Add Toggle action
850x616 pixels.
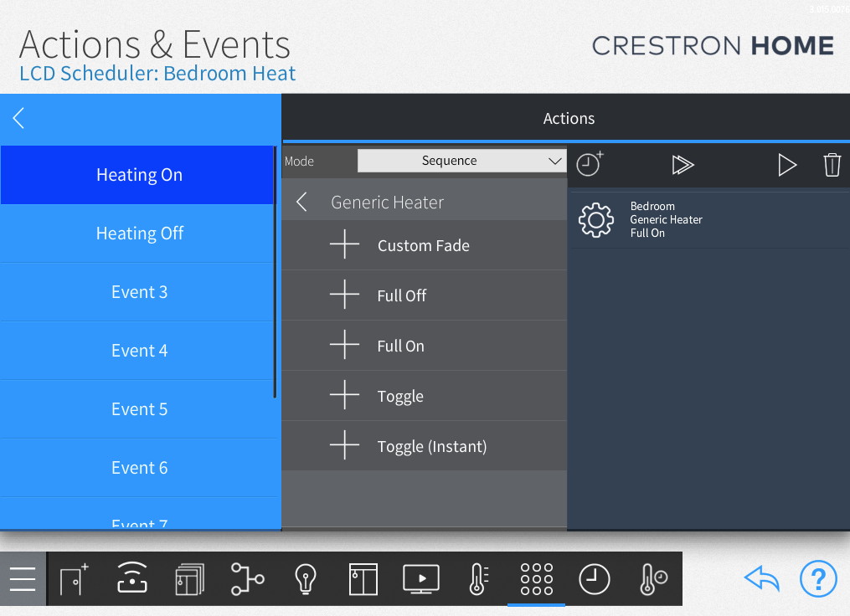pos(425,396)
